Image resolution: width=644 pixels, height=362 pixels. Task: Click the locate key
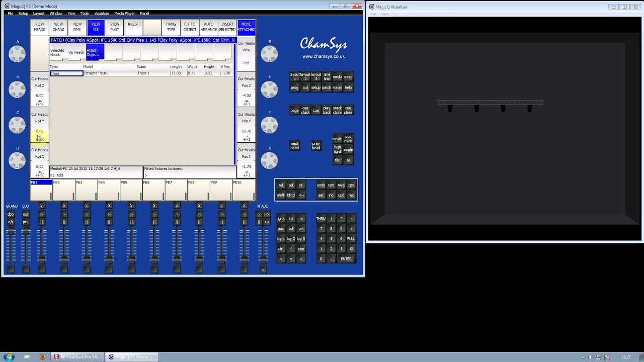click(337, 139)
